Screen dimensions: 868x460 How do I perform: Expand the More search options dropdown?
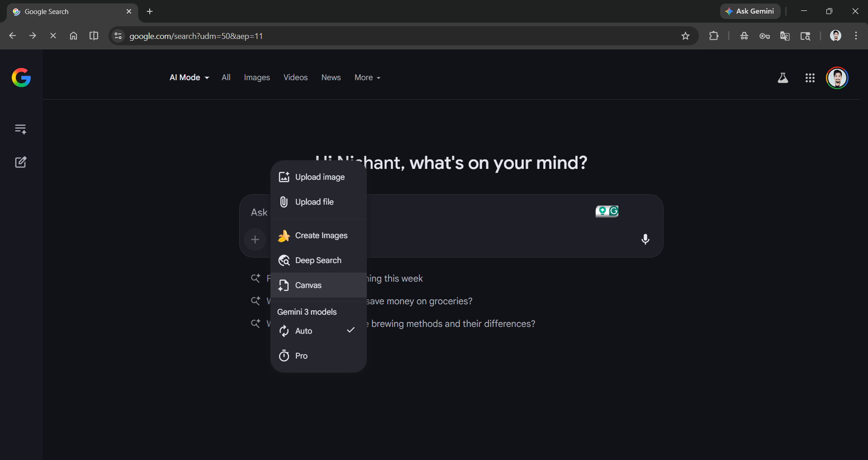click(367, 77)
